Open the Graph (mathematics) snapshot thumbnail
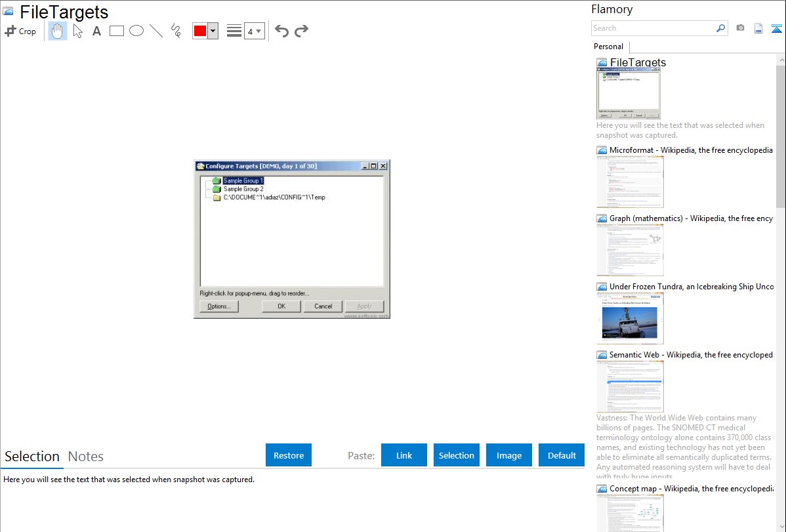The height and width of the screenshot is (532, 786). (x=630, y=250)
